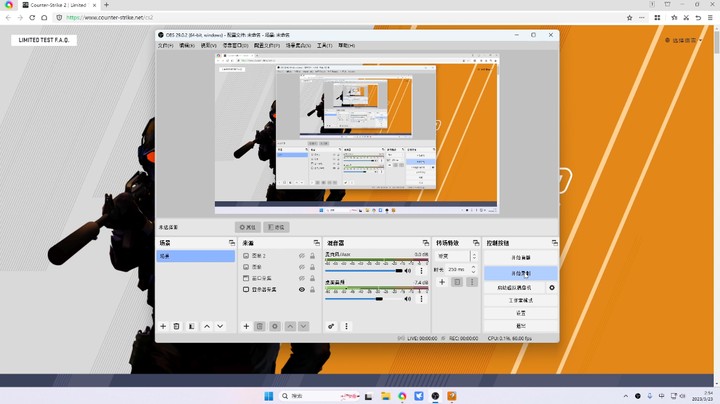Open source properties gear in Sources panel

(275, 326)
